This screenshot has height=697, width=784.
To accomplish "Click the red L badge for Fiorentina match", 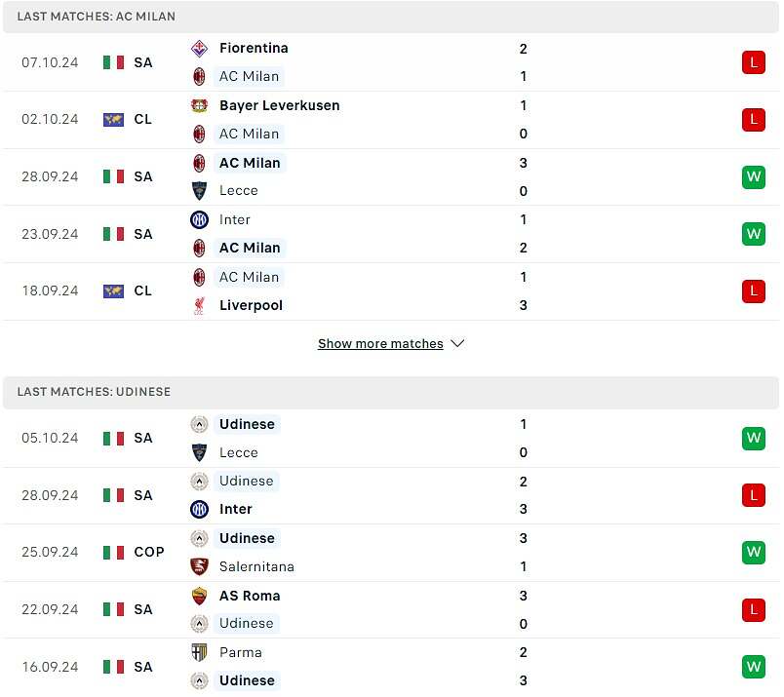I will tap(754, 62).
